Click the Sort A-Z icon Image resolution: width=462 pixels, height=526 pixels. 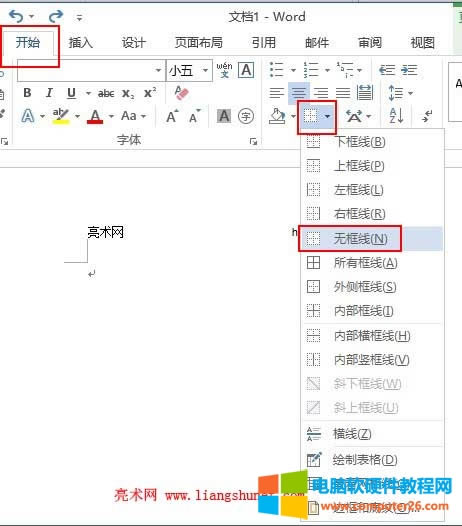pyautogui.click(x=396, y=116)
